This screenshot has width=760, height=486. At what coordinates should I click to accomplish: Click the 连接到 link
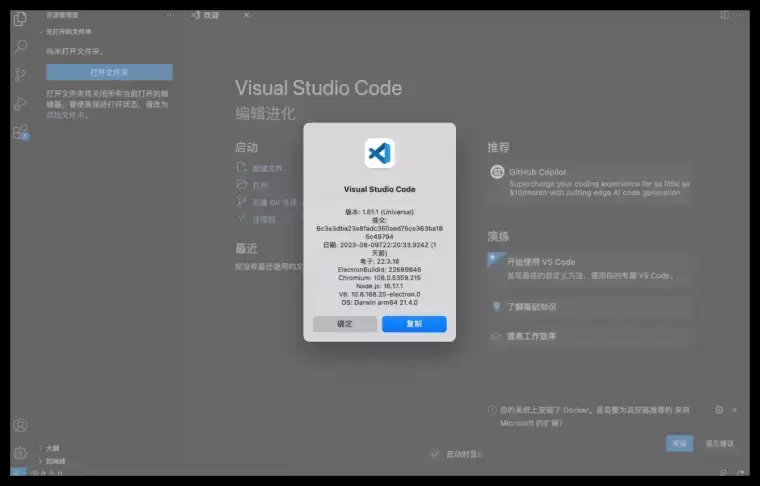click(x=265, y=219)
